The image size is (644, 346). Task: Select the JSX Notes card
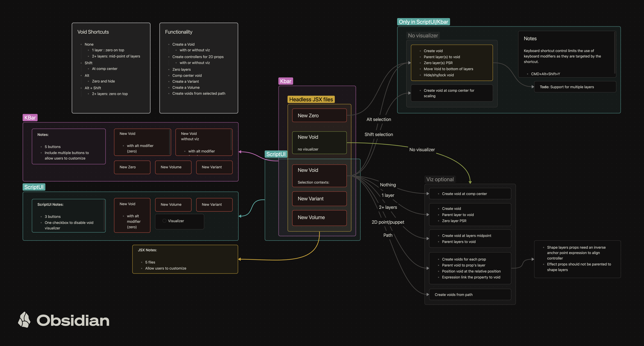click(185, 259)
